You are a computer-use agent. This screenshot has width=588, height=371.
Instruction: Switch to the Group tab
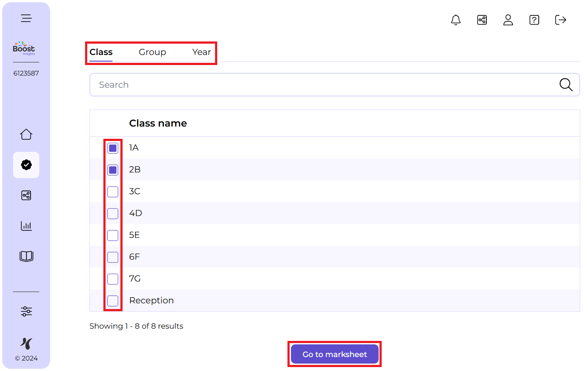[x=152, y=52]
